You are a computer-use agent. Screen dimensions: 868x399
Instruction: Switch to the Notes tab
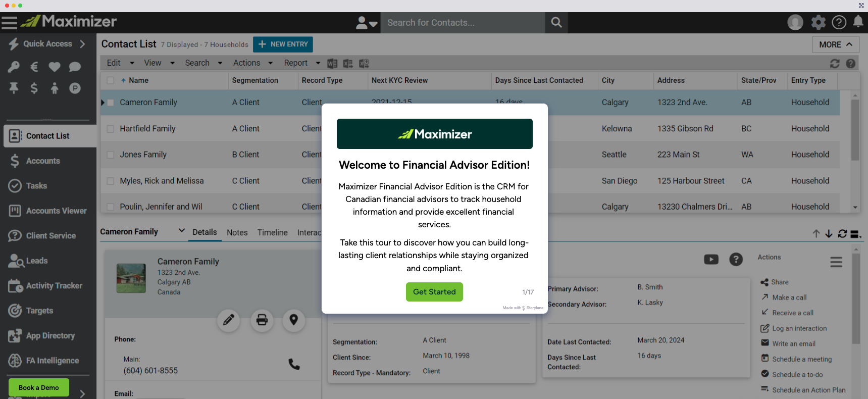[x=237, y=232]
